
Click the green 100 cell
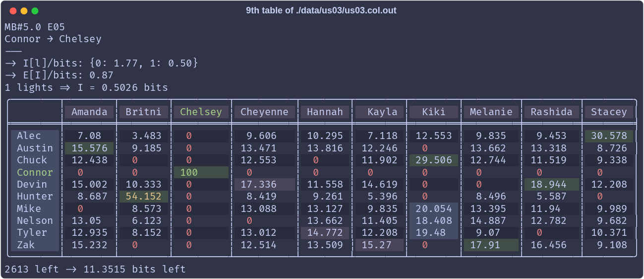(201, 172)
